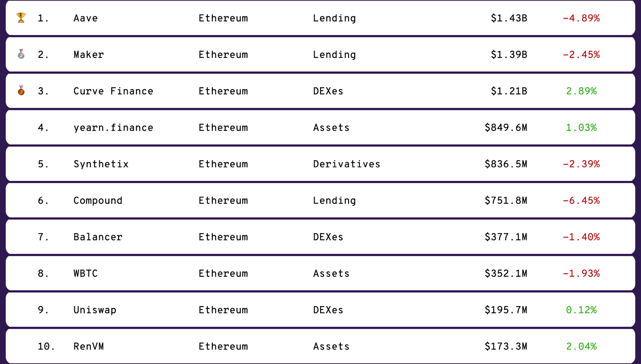
Task: Click the Derivatives category for Synthetix
Action: 347,164
